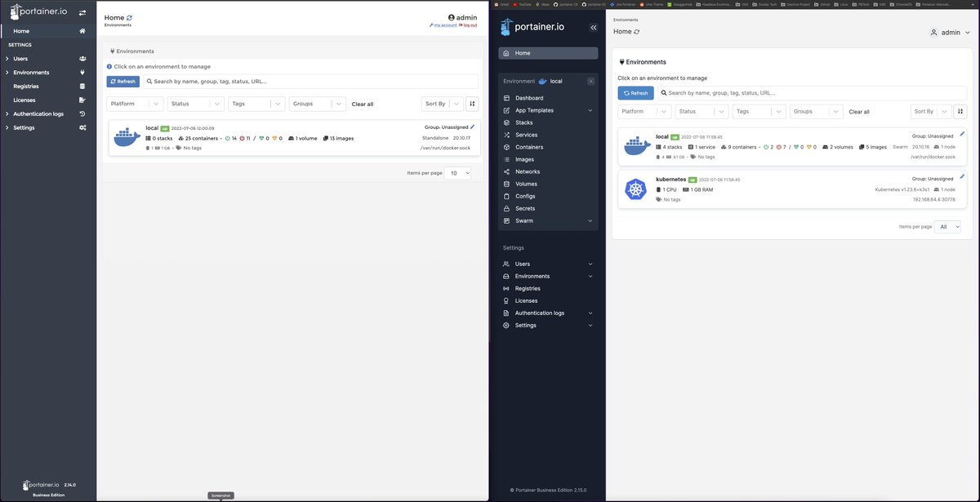
Task: Collapse the sidebar with the double-chevron icon in 2.15 window
Action: [593, 27]
